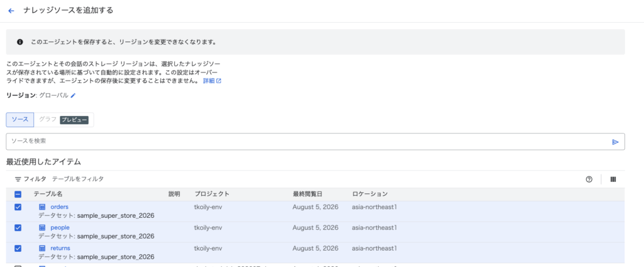Sort by 最終閲覧日 column header

307,194
